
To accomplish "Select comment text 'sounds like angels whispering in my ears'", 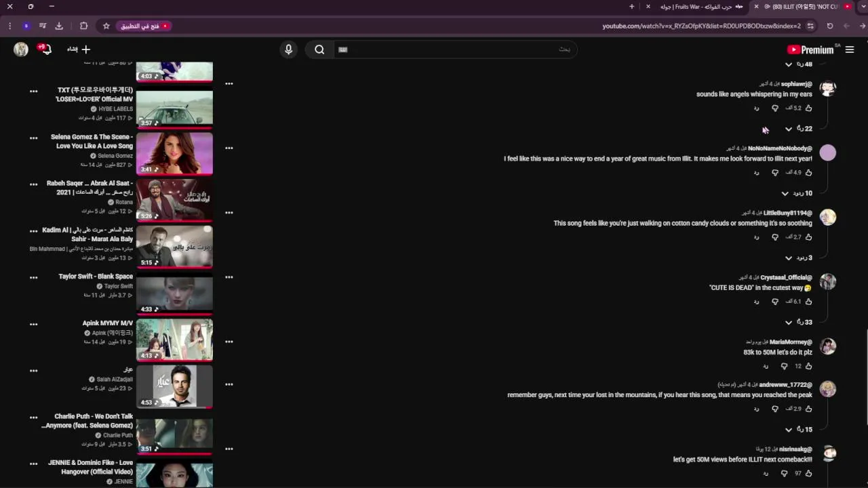I will click(x=754, y=94).
